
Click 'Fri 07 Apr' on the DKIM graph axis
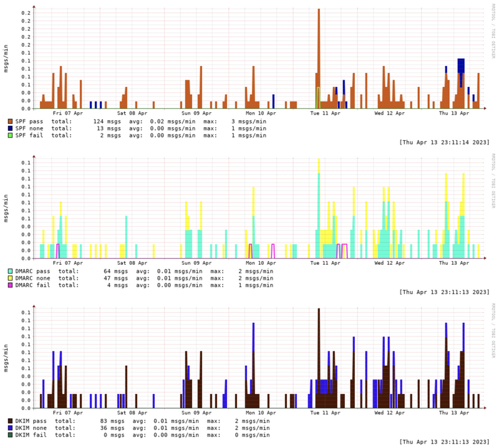point(68,412)
